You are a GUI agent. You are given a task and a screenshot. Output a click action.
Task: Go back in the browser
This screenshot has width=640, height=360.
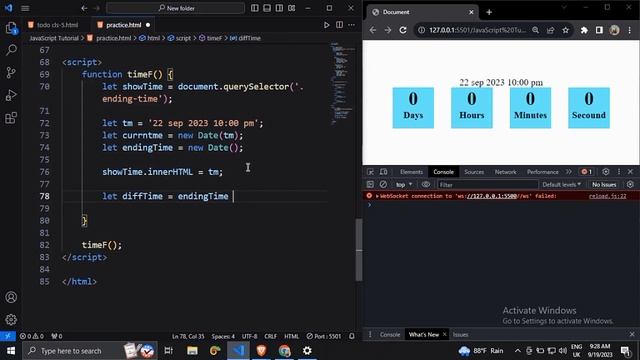coord(373,30)
